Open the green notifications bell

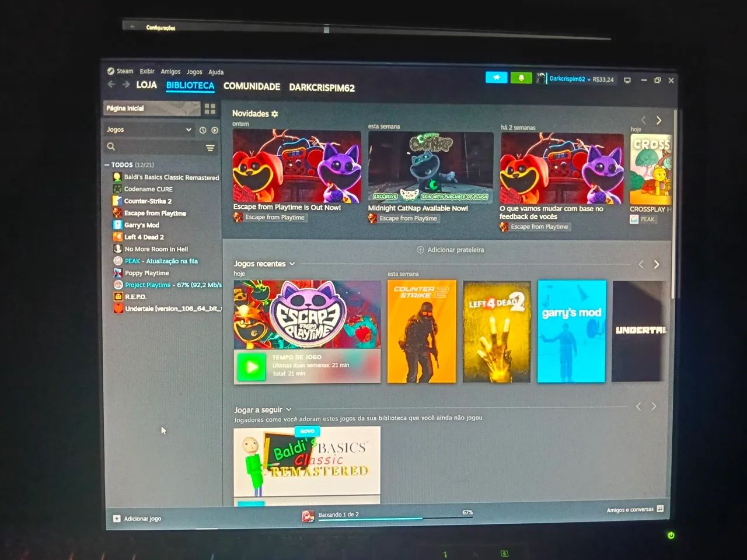click(521, 78)
